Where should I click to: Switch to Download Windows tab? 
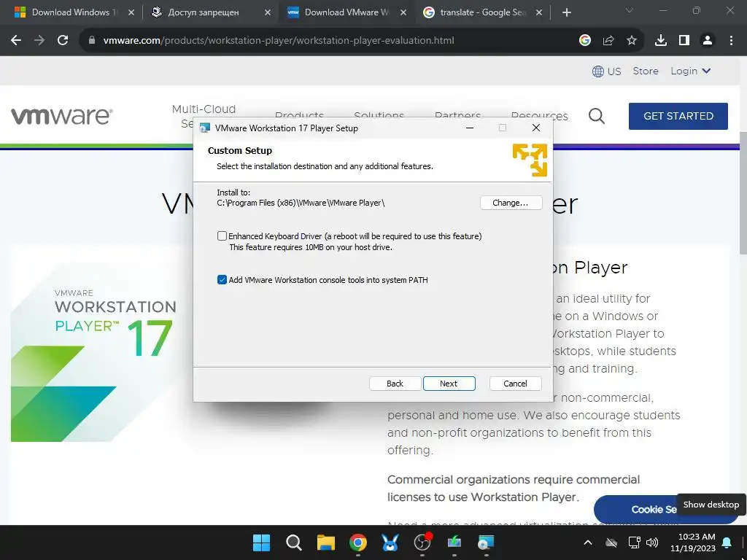(75, 12)
